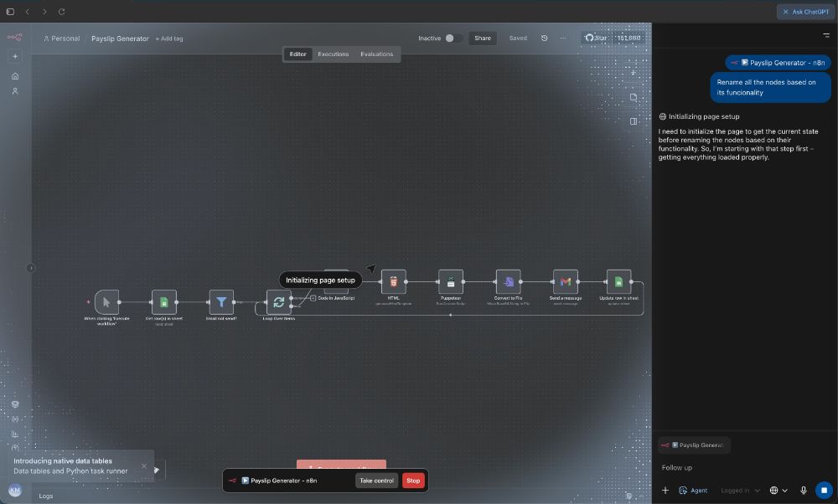The width and height of the screenshot is (838, 504).
Task: Toggle Agent mode in chat input
Action: pos(693,490)
